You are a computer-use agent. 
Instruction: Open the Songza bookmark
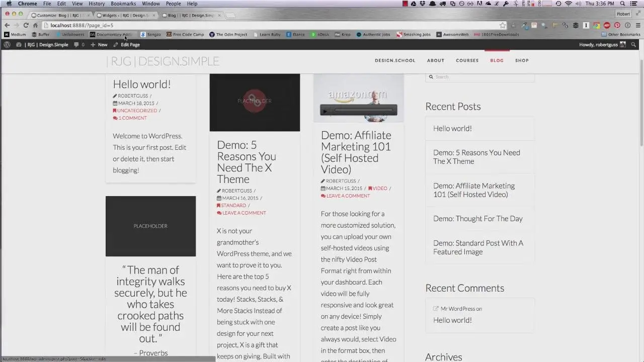(x=150, y=35)
